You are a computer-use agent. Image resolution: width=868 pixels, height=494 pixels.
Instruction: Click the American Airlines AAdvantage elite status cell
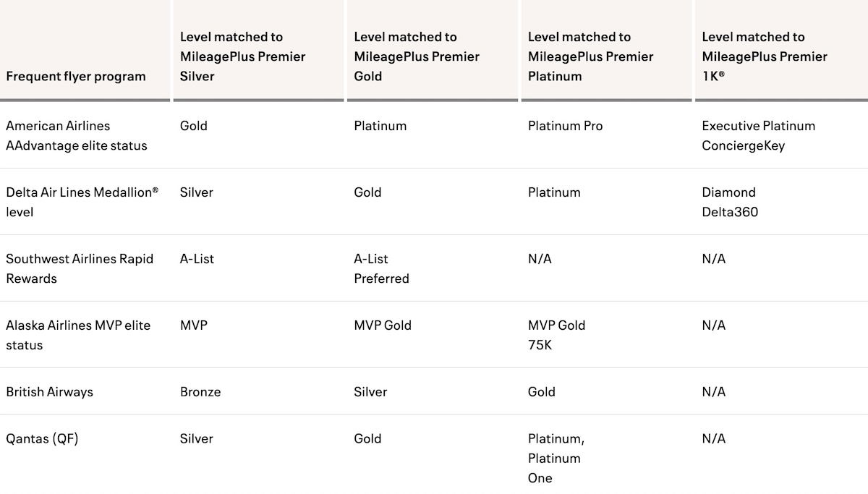point(77,135)
